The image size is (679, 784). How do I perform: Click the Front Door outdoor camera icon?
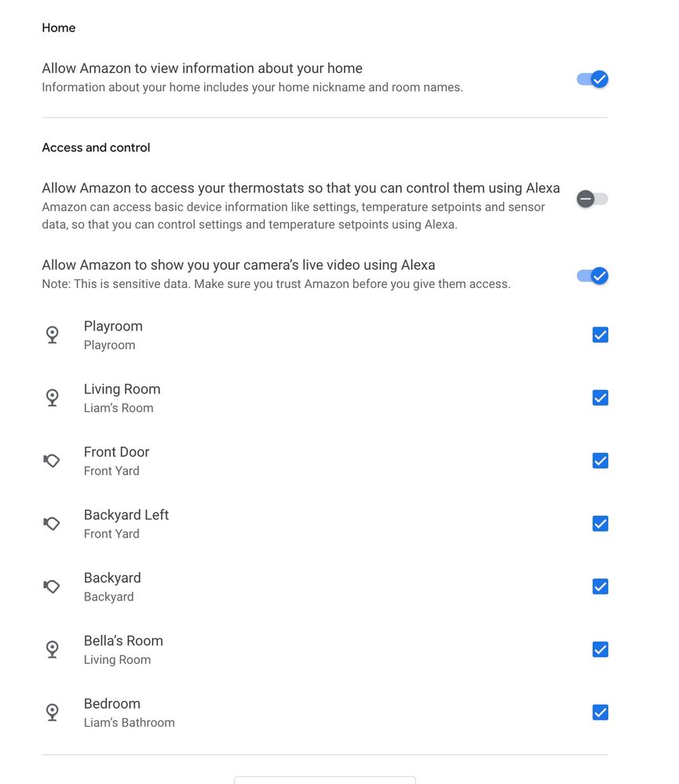[x=52, y=461]
